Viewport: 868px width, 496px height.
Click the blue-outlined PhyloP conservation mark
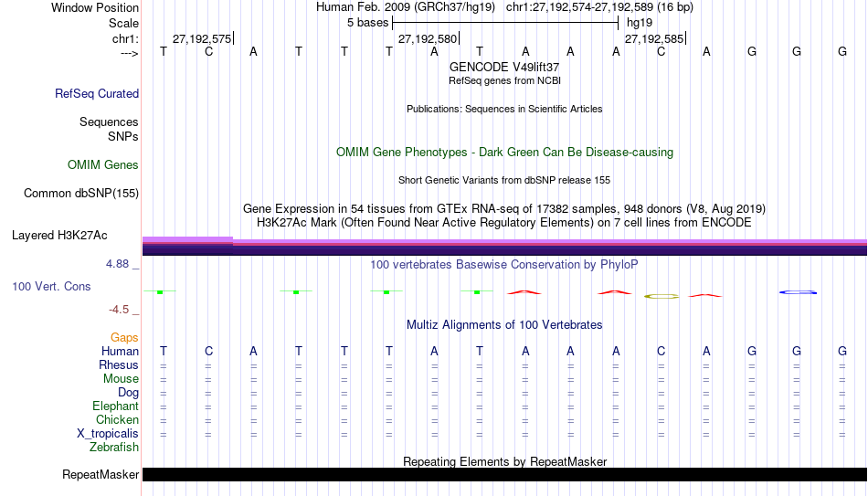798,291
